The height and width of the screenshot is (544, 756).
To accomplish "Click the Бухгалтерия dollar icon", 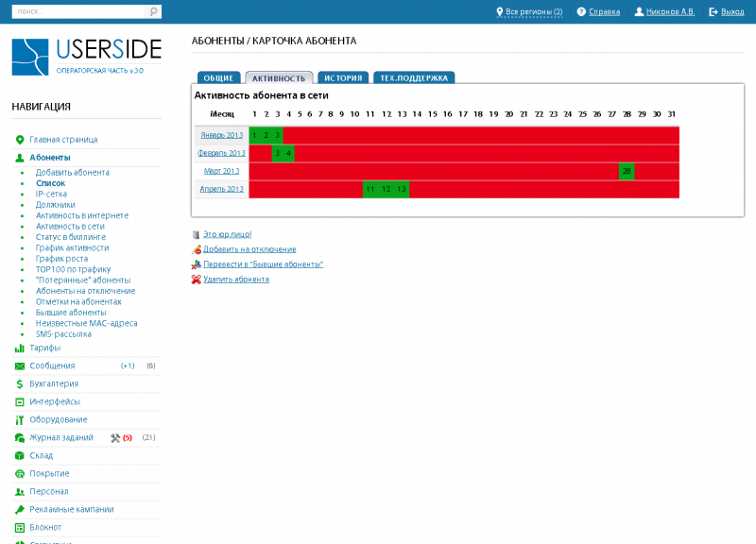I will click(20, 384).
